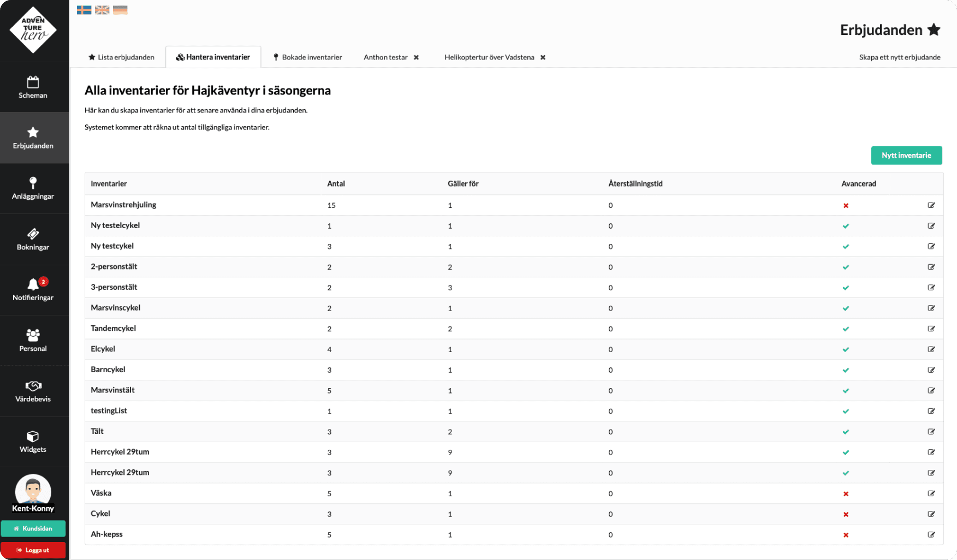Click the Kent-Konny profile avatar

(33, 489)
